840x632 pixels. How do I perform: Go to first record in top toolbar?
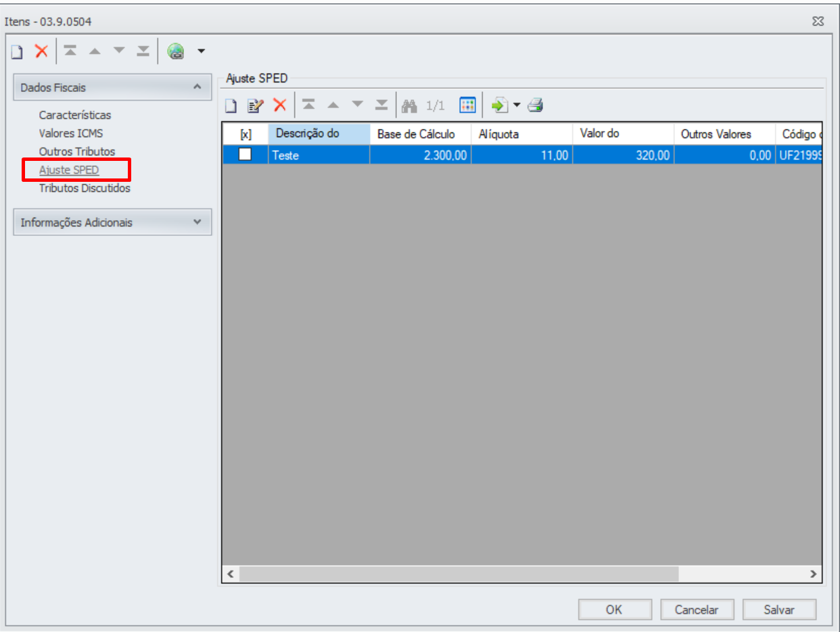point(70,51)
